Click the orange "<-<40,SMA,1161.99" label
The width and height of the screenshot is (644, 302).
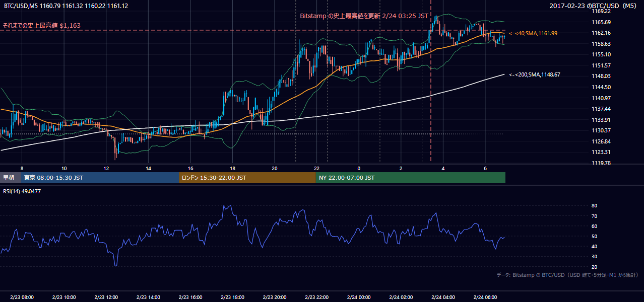click(533, 33)
